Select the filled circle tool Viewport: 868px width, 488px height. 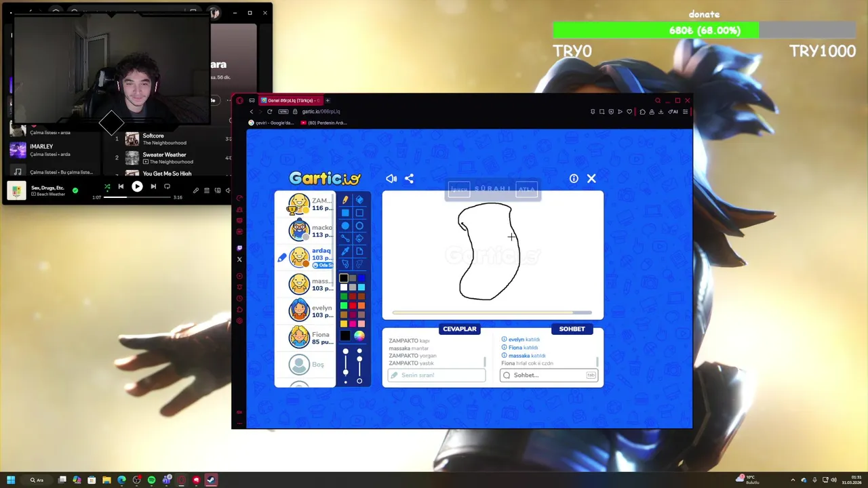click(344, 225)
